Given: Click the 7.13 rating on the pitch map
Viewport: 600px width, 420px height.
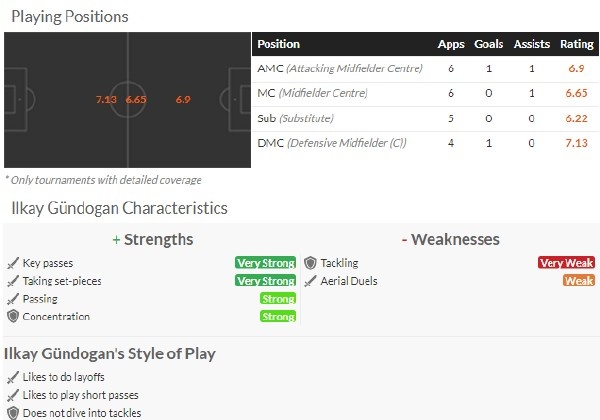Looking at the screenshot, I should pos(107,100).
